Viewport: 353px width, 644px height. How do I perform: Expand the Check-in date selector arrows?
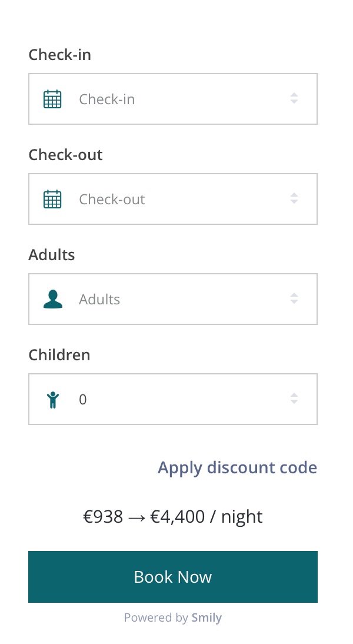coord(294,99)
